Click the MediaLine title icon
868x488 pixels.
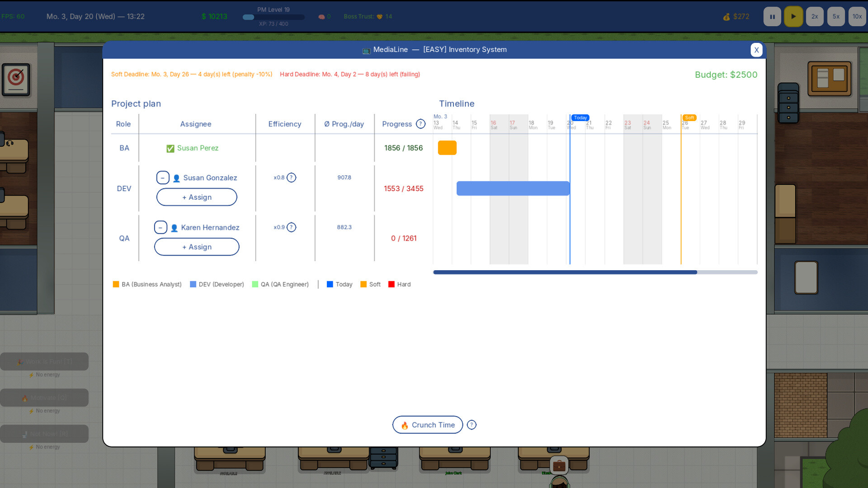pyautogui.click(x=366, y=50)
